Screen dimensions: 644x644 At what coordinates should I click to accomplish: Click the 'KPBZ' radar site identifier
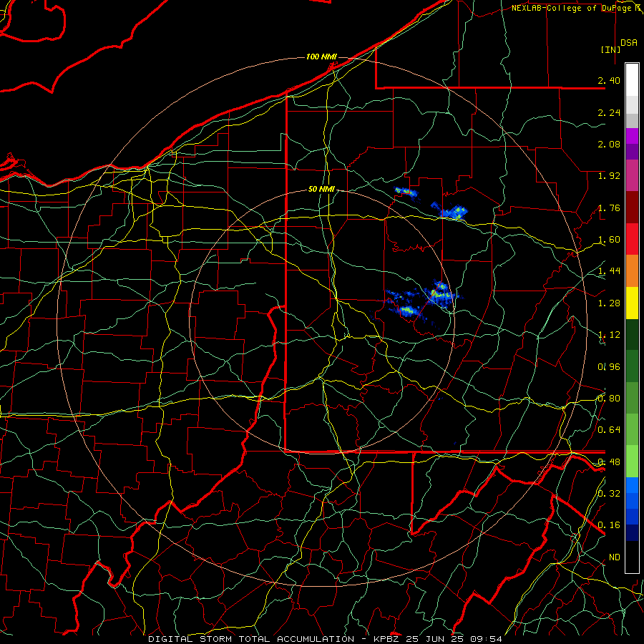386,639
